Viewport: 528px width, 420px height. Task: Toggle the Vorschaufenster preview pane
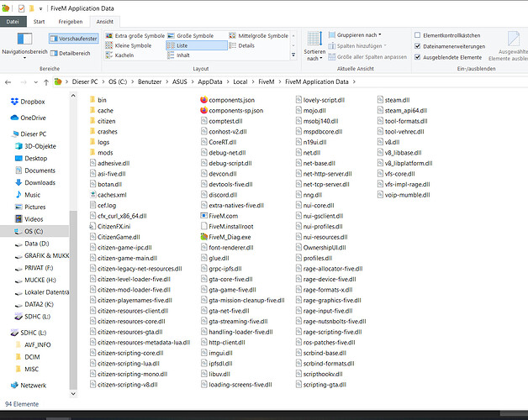pyautogui.click(x=74, y=39)
